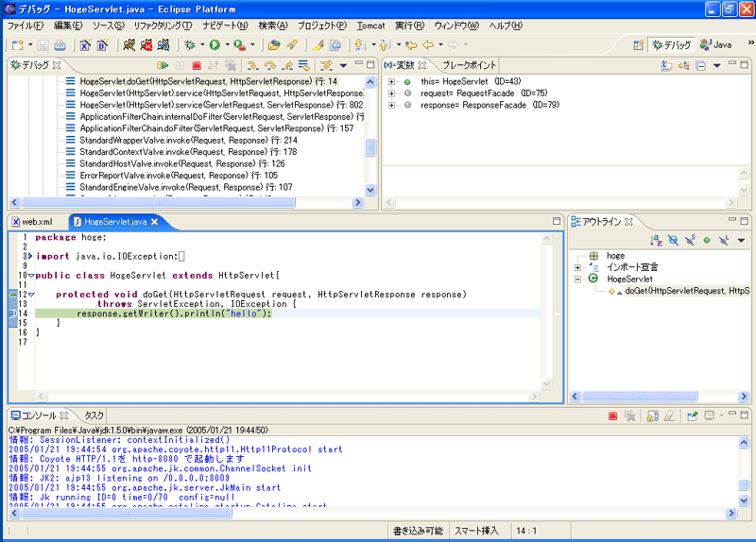The image size is (756, 542).
Task: Click the green Run launch button
Action: (x=215, y=45)
